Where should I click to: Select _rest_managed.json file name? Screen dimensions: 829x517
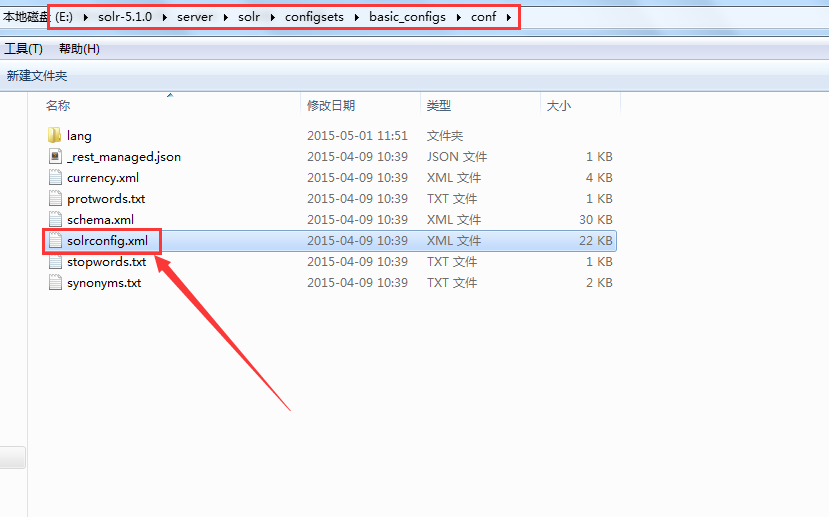[x=124, y=157]
